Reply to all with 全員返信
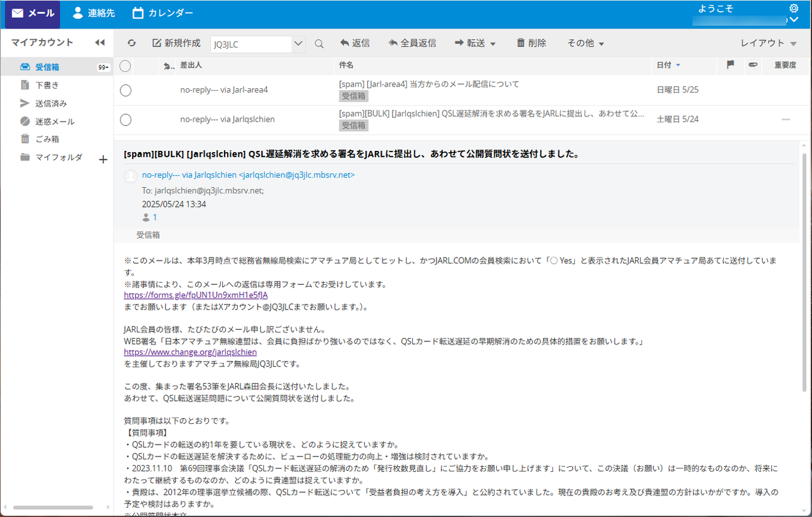Screen dimensions: 812x517 click(412, 43)
